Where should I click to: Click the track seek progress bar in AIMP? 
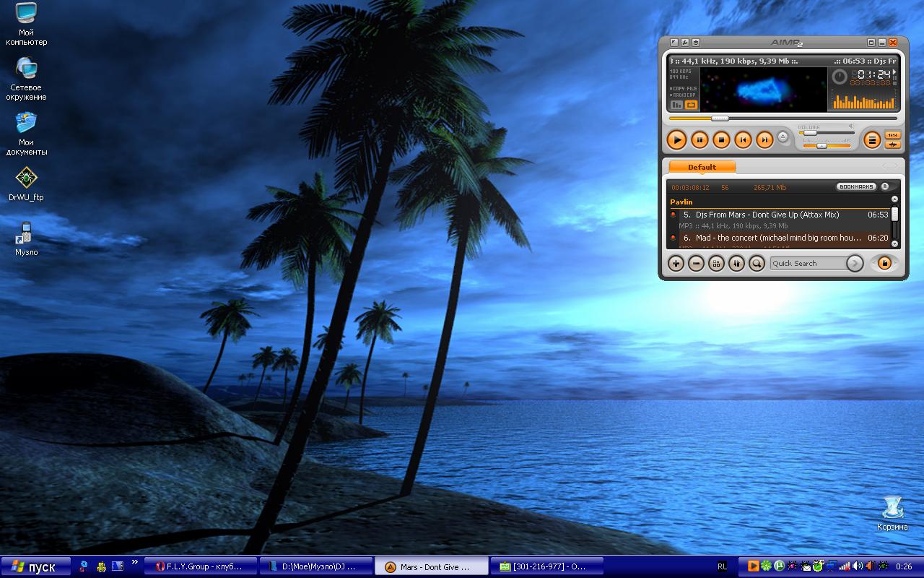(783, 118)
